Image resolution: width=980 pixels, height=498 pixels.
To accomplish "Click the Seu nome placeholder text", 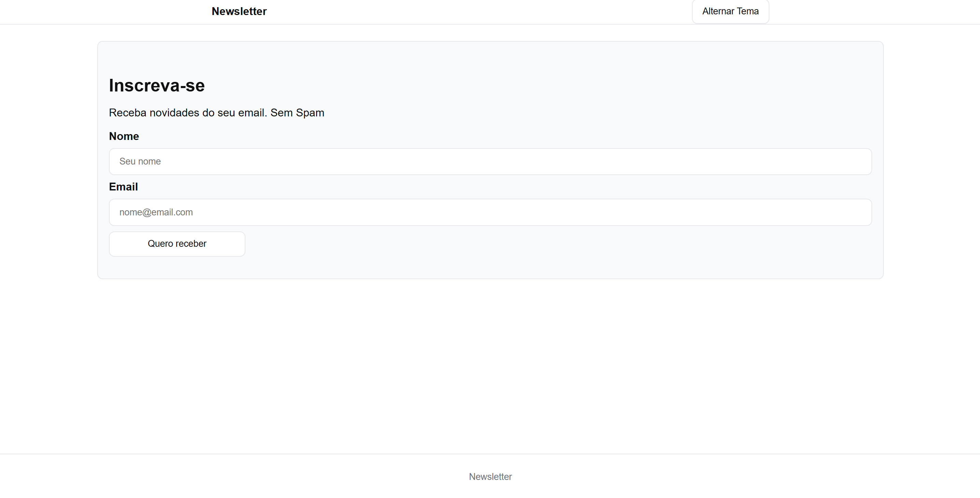I will [x=140, y=162].
